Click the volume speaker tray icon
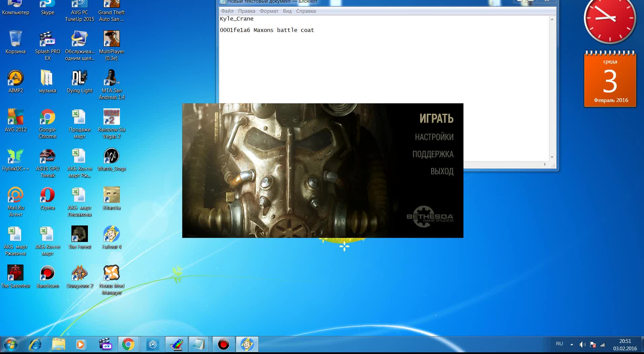The height and width of the screenshot is (354, 644). 582,345
